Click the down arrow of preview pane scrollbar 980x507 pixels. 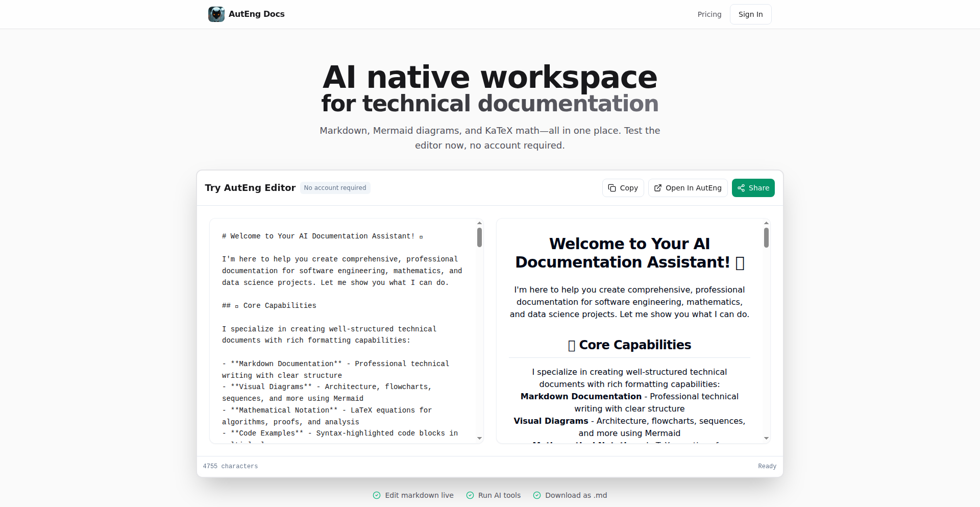pyautogui.click(x=766, y=438)
